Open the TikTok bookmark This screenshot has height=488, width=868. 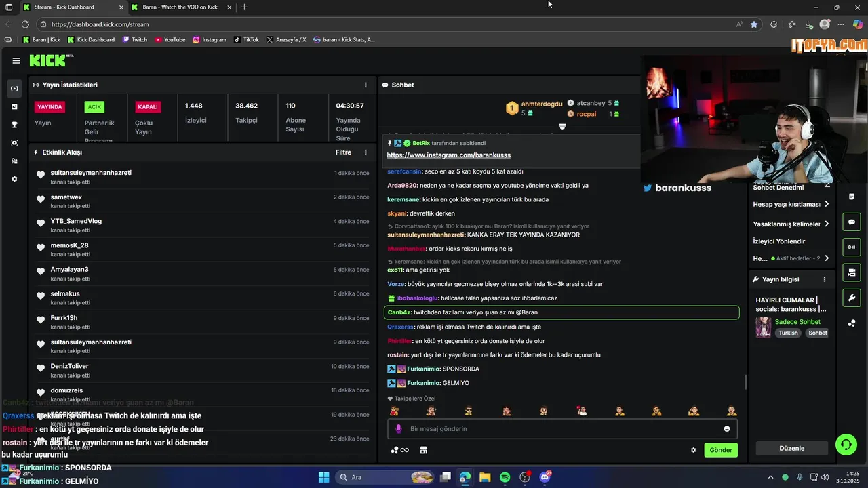pyautogui.click(x=246, y=40)
